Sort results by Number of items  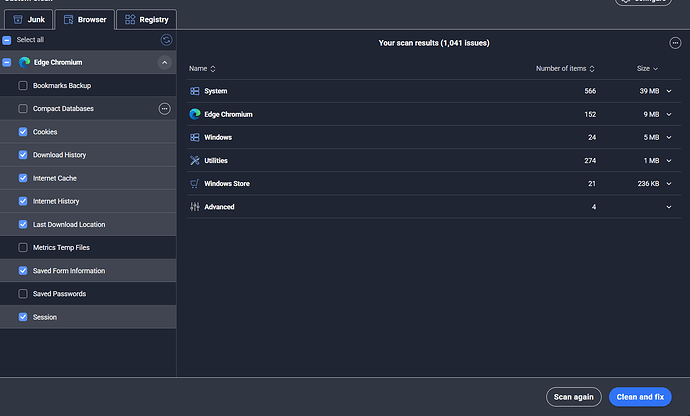565,69
